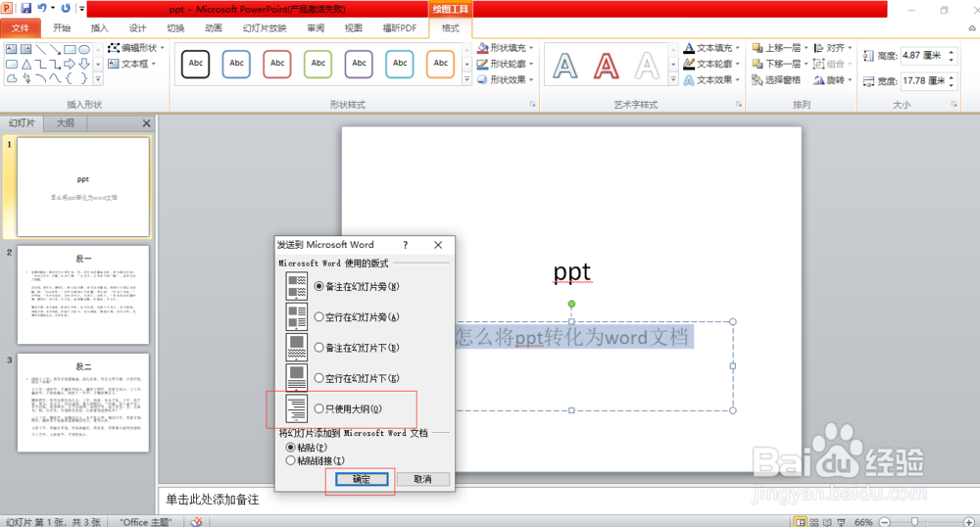Select slide 2 thumbnail 段一

point(83,295)
